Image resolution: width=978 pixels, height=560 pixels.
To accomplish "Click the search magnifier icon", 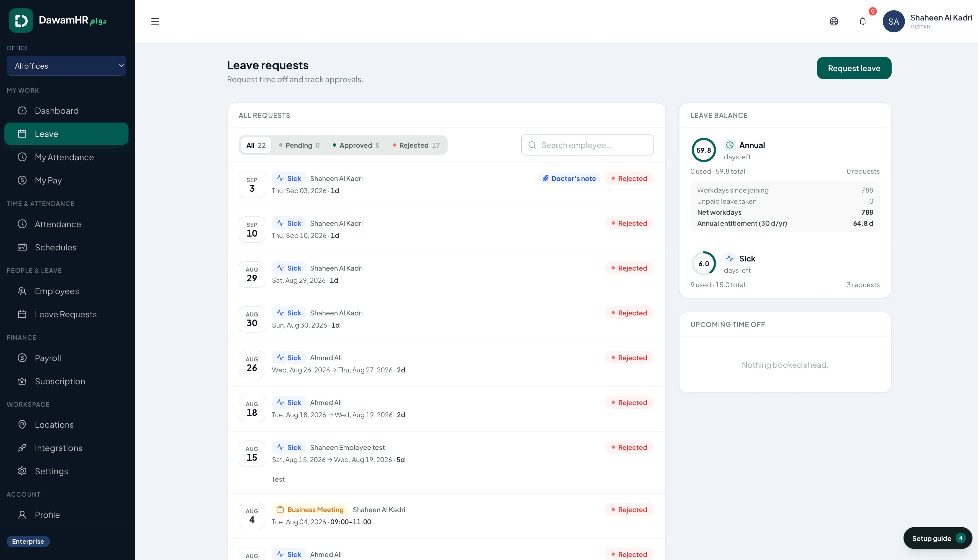I will pyautogui.click(x=532, y=145).
